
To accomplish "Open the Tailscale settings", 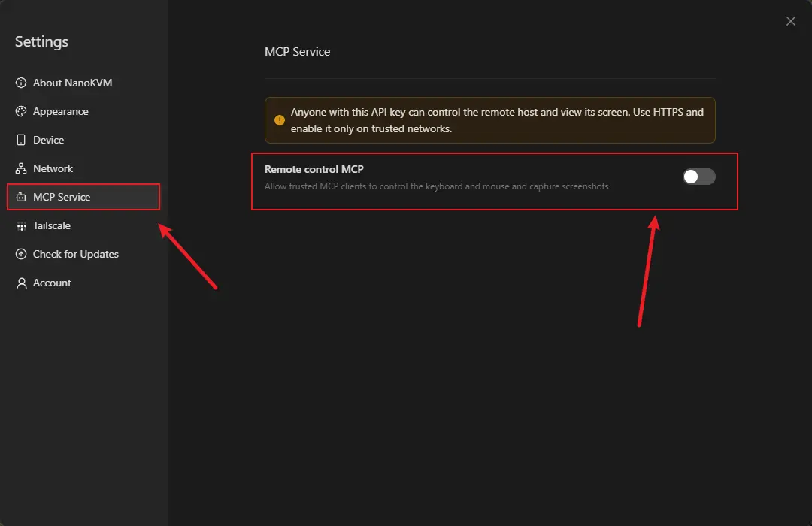I will tap(83, 225).
